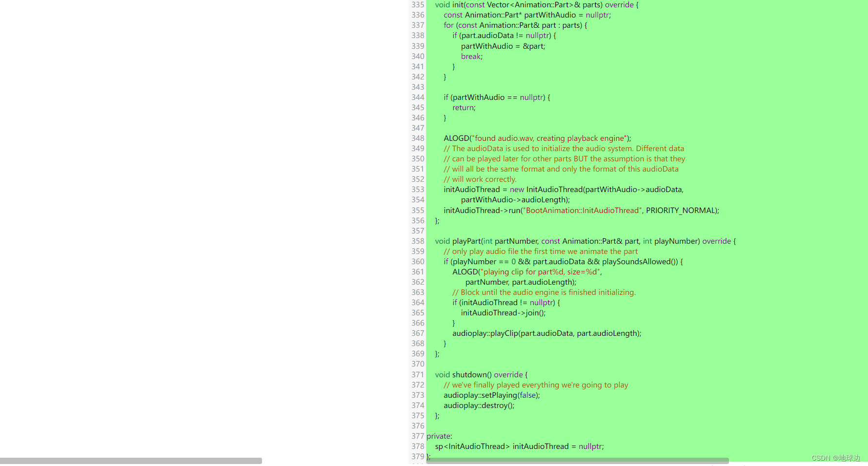Click the nullptr keyword on line 336
The height and width of the screenshot is (466, 868).
point(598,15)
